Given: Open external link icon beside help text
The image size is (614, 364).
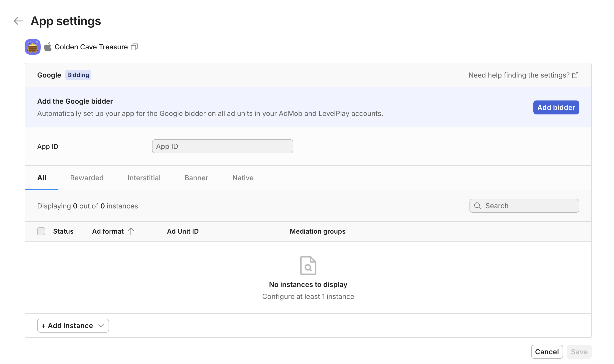Looking at the screenshot, I should [x=575, y=75].
